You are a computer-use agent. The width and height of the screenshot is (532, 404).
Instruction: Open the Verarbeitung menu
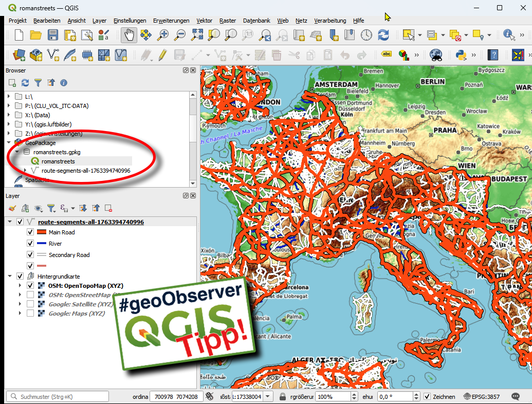(x=330, y=21)
